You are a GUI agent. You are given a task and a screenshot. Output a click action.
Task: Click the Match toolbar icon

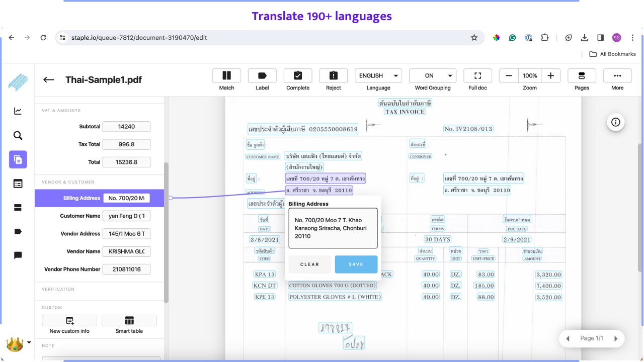(226, 75)
